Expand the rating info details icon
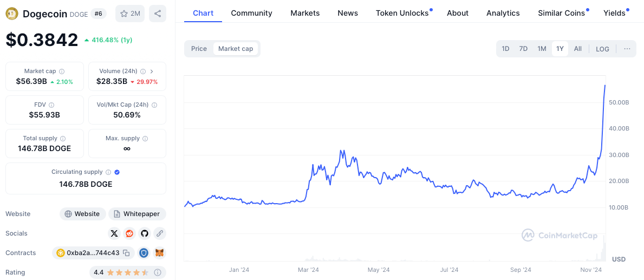 (x=158, y=272)
